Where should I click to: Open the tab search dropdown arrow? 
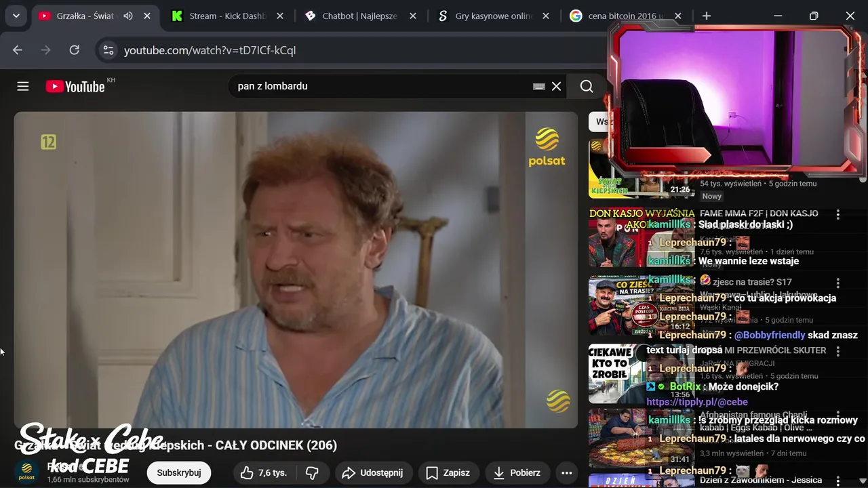(16, 16)
